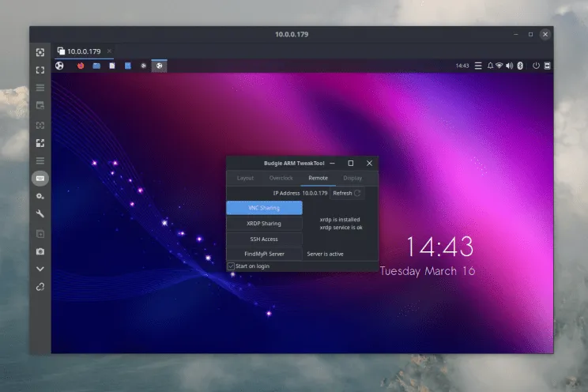The image size is (588, 392).
Task: Open the Bluetooth indicator in remote panel
Action: (x=520, y=66)
